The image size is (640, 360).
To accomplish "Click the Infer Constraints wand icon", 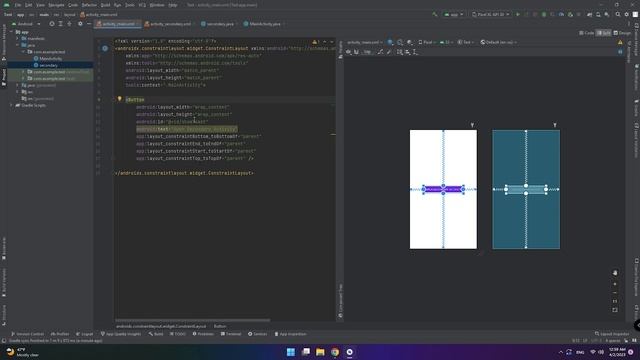I will pos(389,52).
